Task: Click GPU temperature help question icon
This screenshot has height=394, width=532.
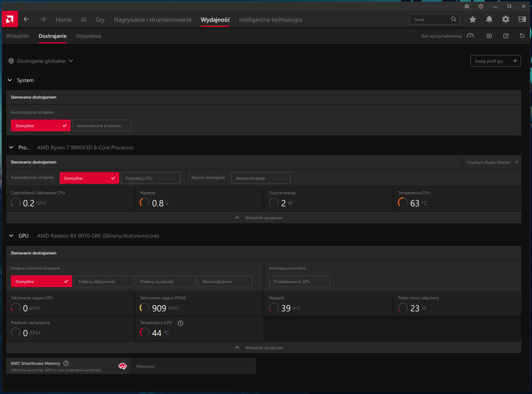Action: tap(180, 323)
